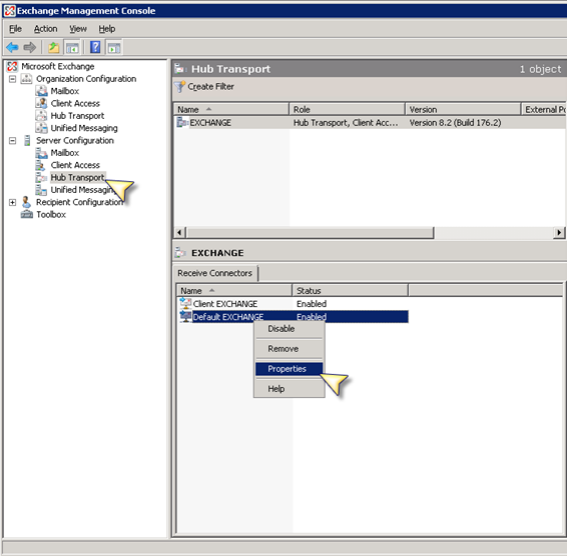Select the EXCHANGE server name cell

210,123
